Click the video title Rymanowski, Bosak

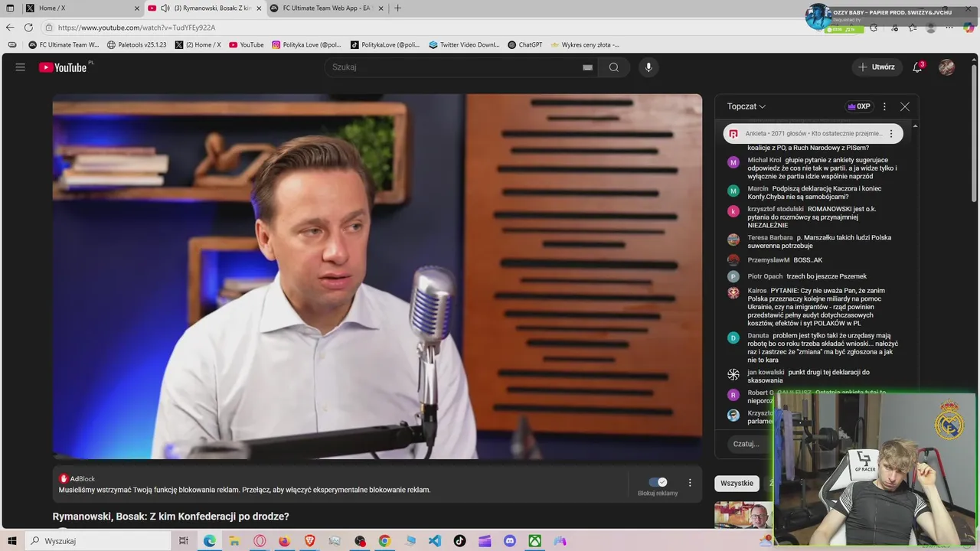click(171, 517)
